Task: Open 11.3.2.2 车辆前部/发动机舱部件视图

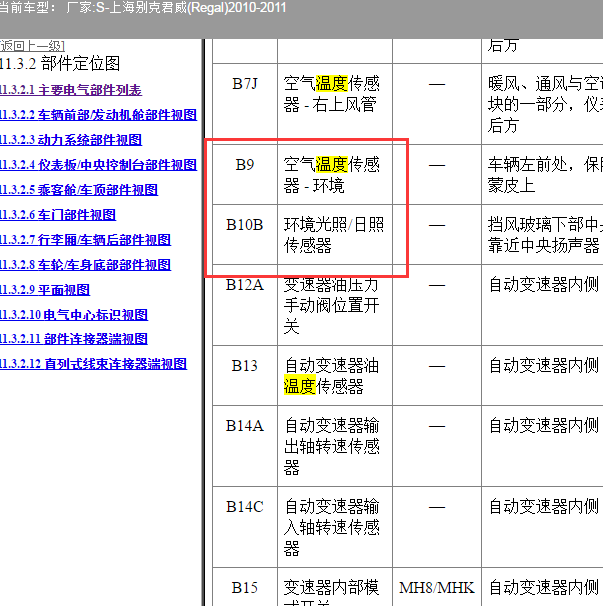Action: 98,115
